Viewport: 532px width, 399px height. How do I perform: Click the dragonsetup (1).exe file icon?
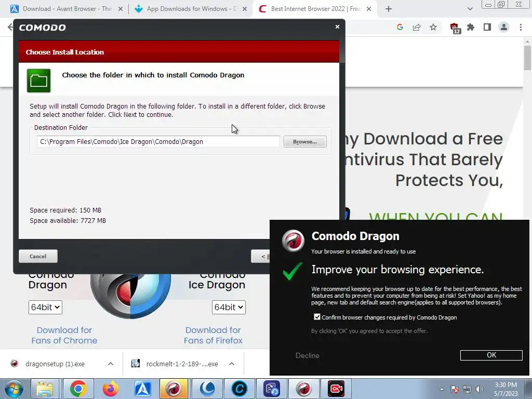click(x=14, y=364)
